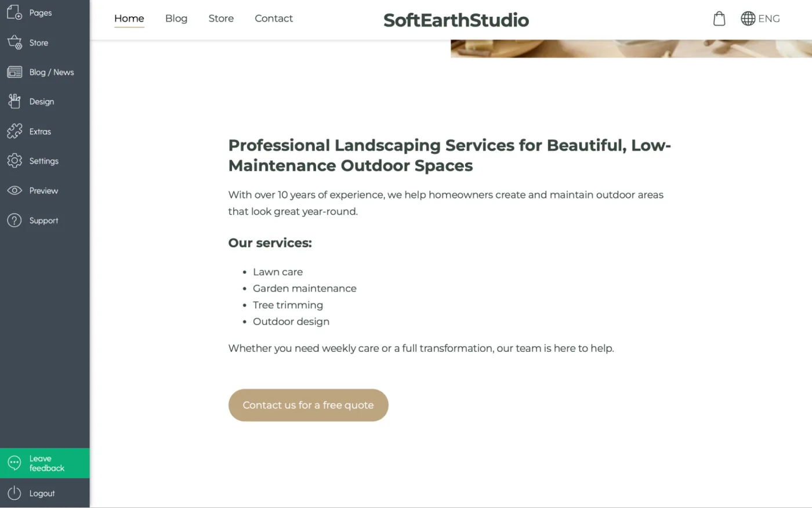This screenshot has width=812, height=508.
Task: Open Settings via the gear icon
Action: pyautogui.click(x=14, y=161)
